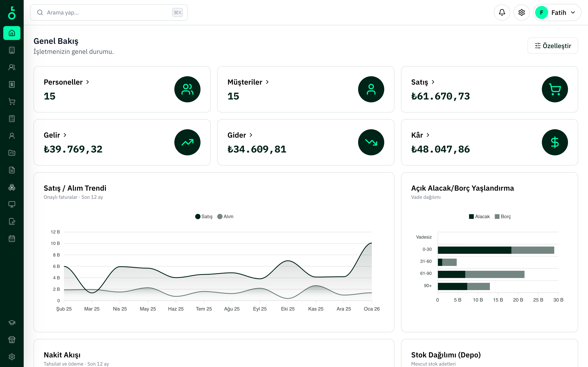The width and height of the screenshot is (588, 367).
Task: Click the calendar icon in sidebar
Action: [x=12, y=239]
